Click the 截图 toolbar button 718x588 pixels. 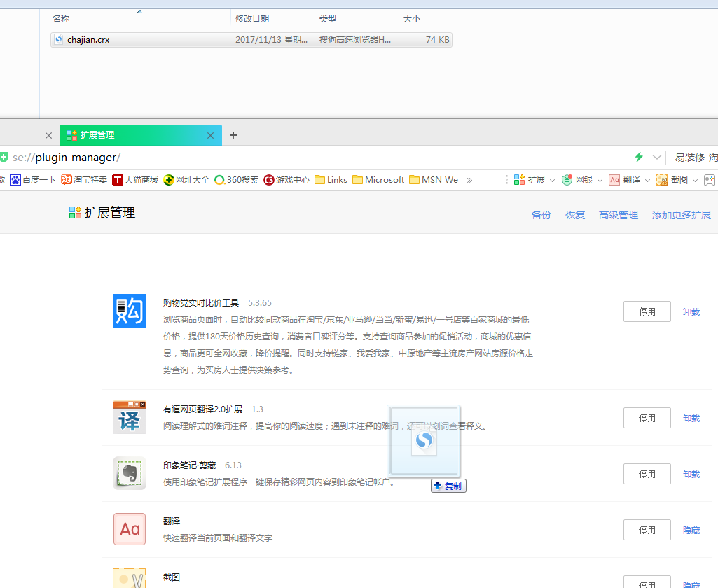click(x=672, y=180)
